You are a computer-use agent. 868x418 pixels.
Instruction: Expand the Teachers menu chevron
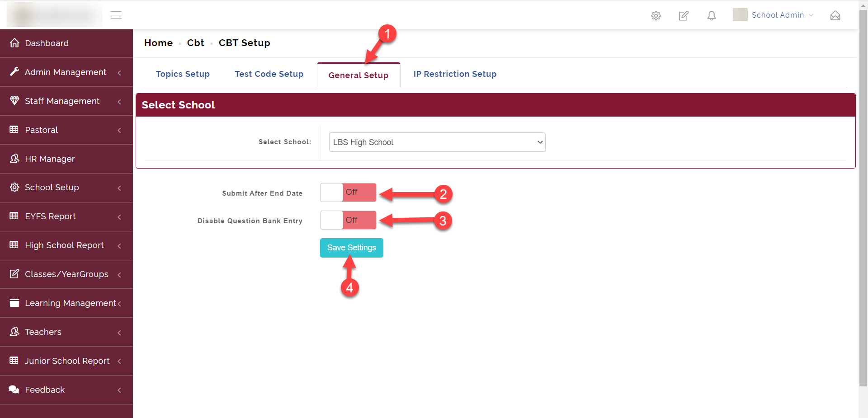pos(119,333)
